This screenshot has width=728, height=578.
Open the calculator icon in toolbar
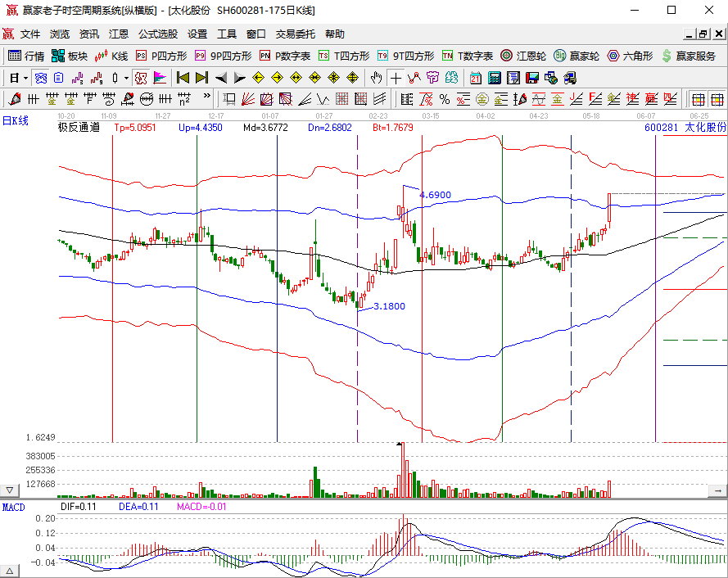click(495, 78)
